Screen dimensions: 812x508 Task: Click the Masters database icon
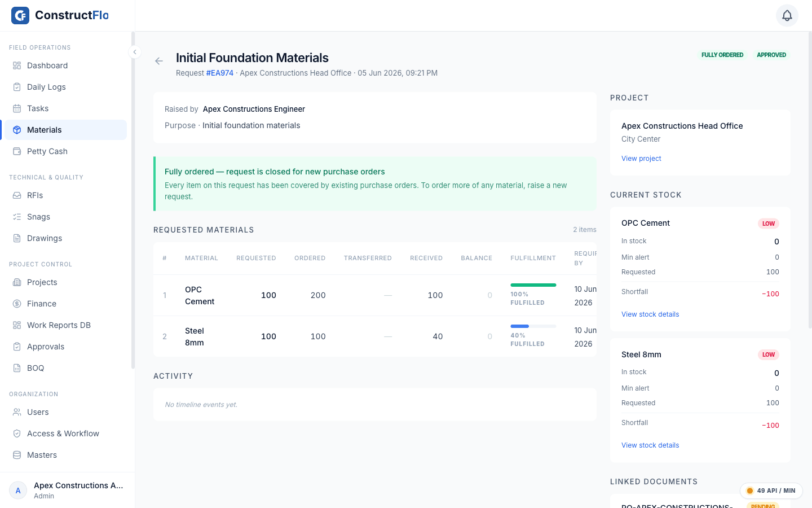[x=17, y=455]
